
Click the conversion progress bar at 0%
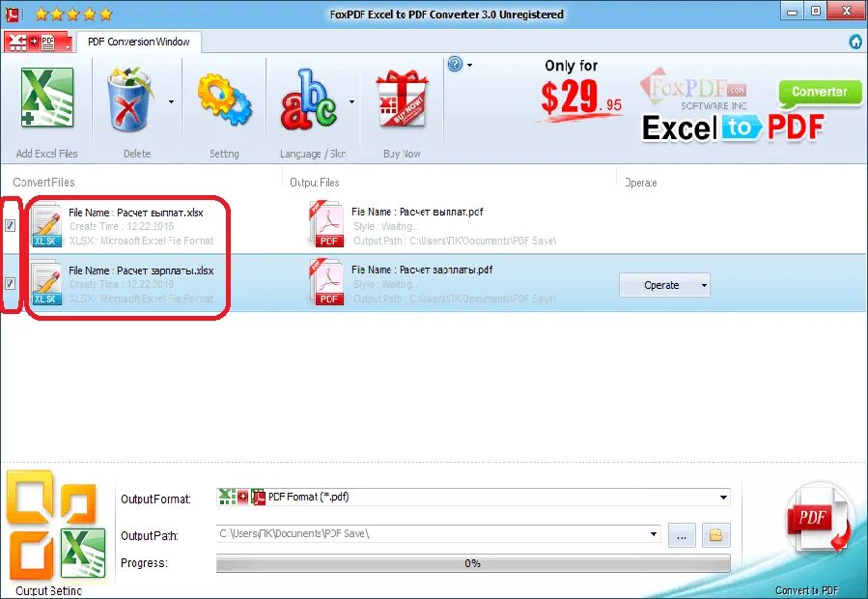473,563
